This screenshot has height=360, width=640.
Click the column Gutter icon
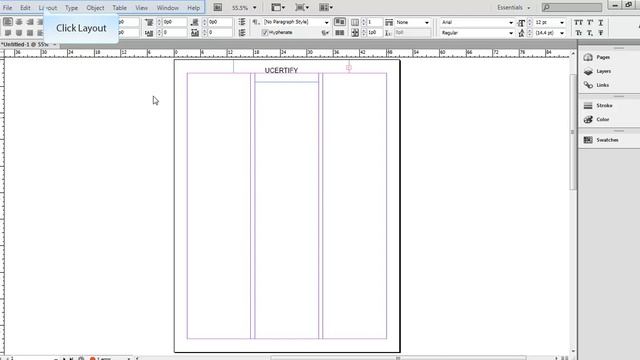pyautogui.click(x=355, y=33)
